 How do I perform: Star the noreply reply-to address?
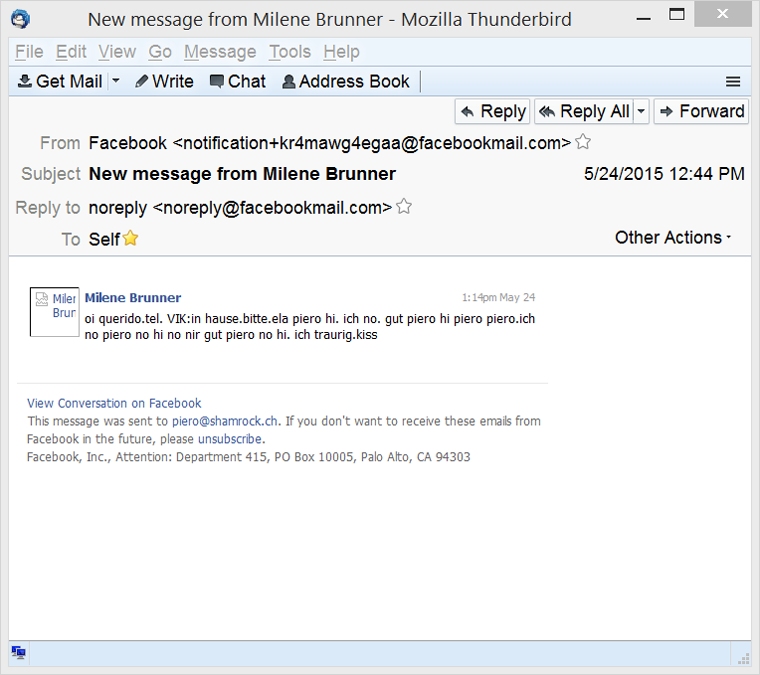point(404,207)
